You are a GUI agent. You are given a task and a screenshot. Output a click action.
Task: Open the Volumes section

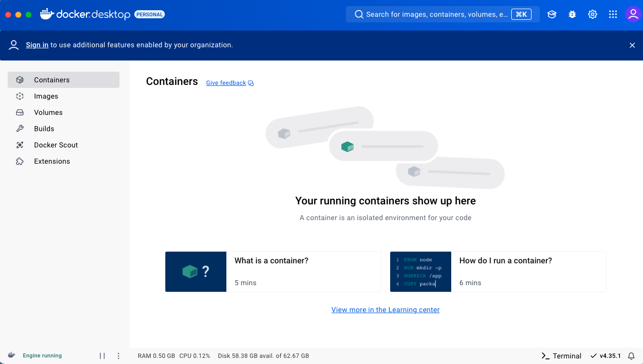pyautogui.click(x=48, y=112)
